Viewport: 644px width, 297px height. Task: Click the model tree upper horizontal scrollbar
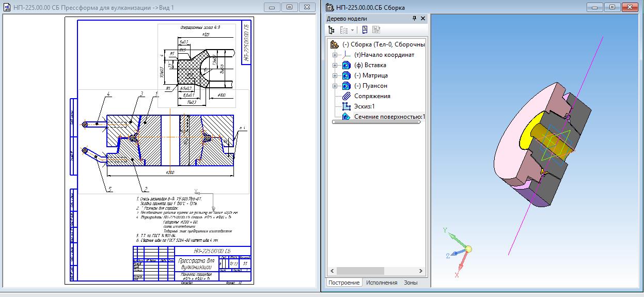point(377,122)
